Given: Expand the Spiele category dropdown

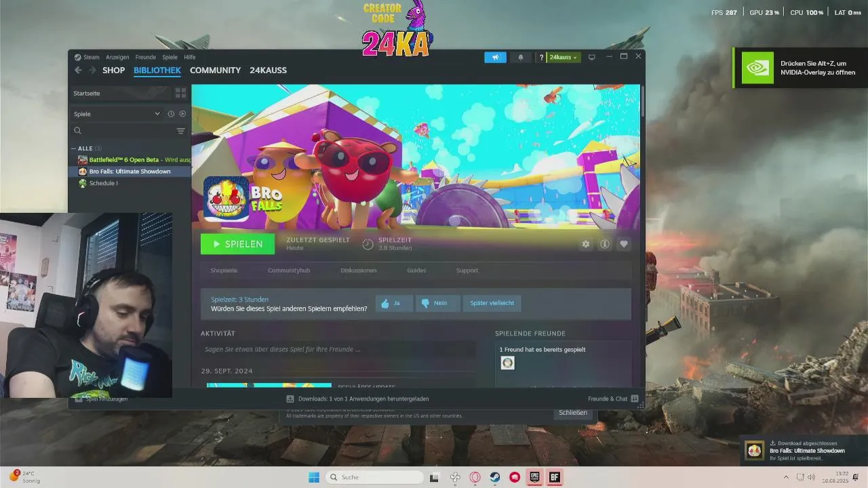Looking at the screenshot, I should 157,114.
